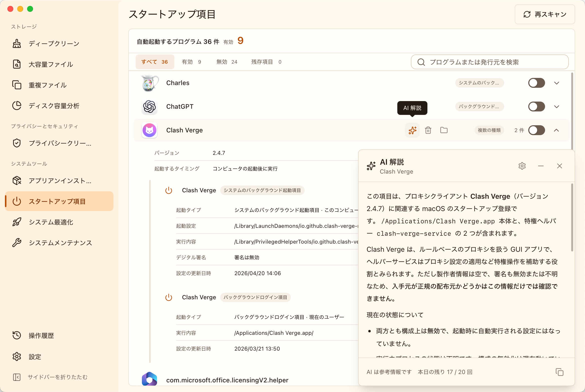The image size is (585, 392).
Task: Click power icon beside システムのバックグラウンド起動項目 entry
Action: [x=169, y=190]
